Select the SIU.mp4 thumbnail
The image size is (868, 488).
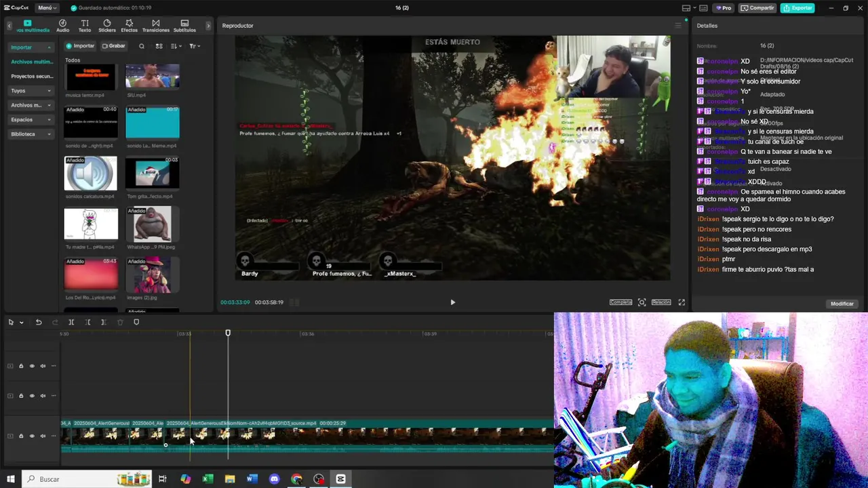[153, 77]
